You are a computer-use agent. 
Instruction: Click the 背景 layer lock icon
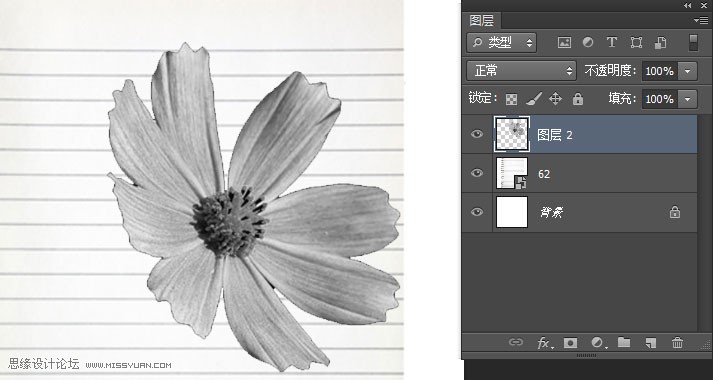(x=675, y=212)
